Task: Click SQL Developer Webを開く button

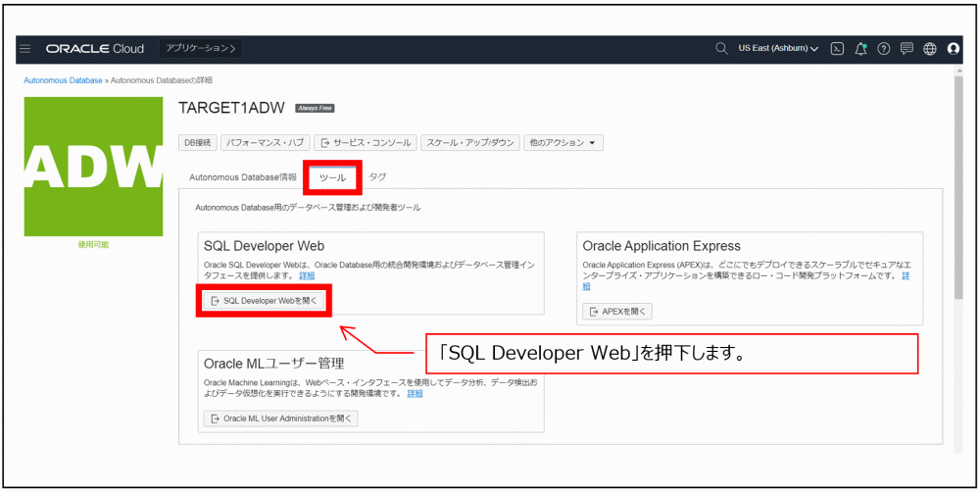Action: coord(264,301)
